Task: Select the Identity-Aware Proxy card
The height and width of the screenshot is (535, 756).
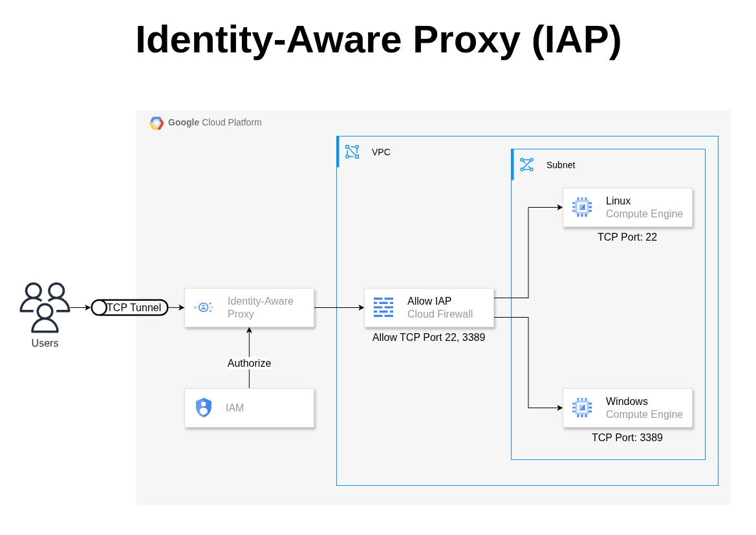Action: pos(249,308)
